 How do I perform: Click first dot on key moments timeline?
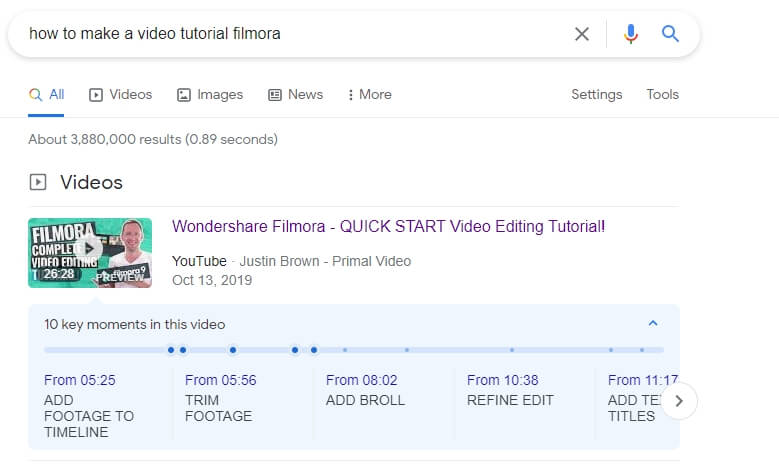click(x=171, y=350)
